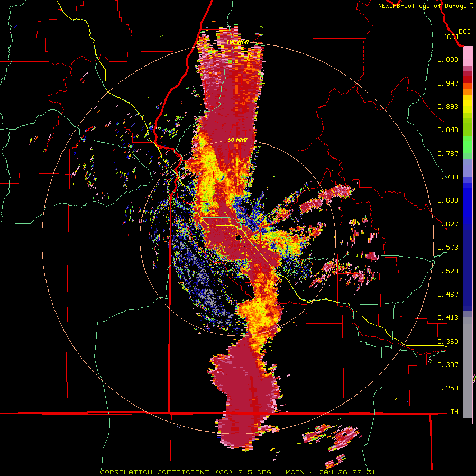
Task: Click the 0.840 scale value
Action: [x=448, y=130]
